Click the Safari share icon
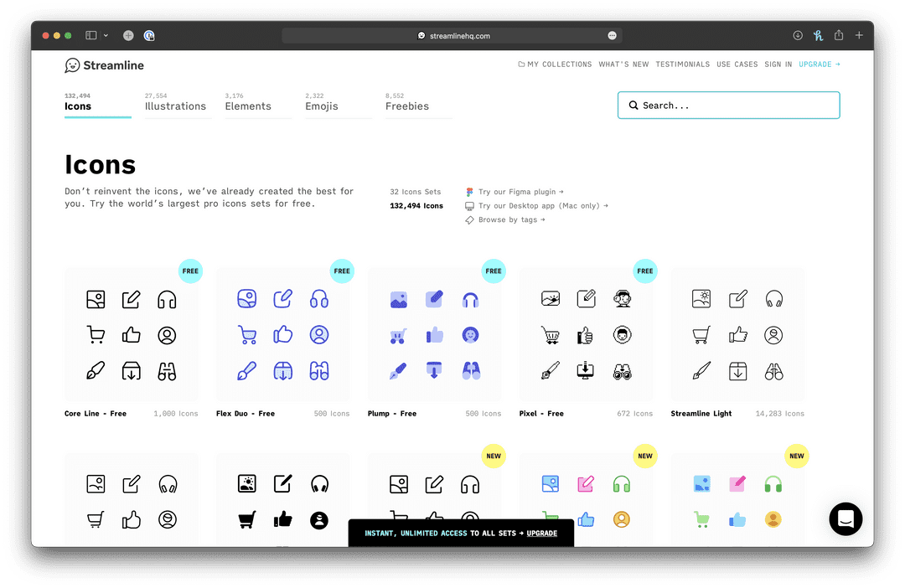This screenshot has width=905, height=588. point(839,35)
